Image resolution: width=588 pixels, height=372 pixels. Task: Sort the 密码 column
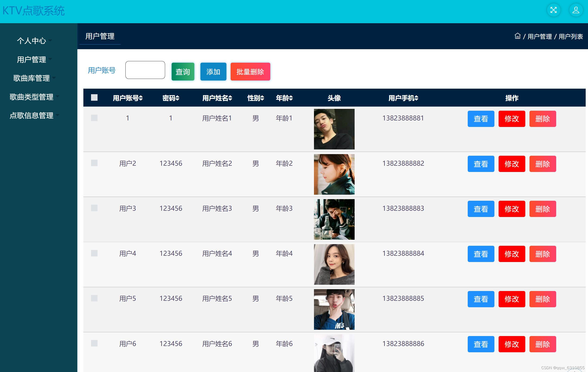177,98
